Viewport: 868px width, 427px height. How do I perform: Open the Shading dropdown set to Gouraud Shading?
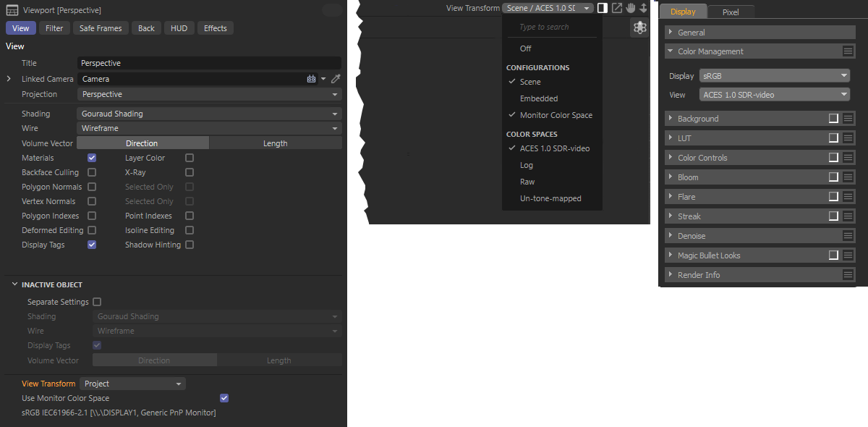[208, 114]
